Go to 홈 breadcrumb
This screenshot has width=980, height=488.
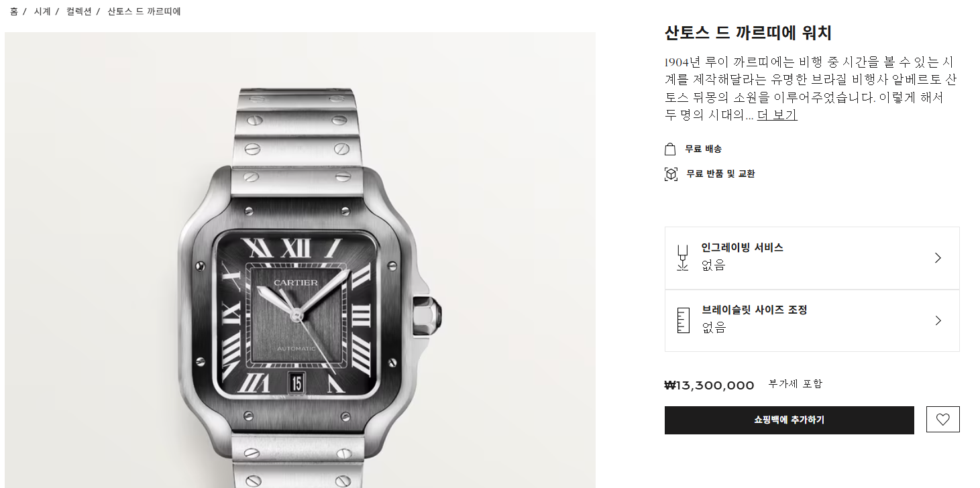14,11
